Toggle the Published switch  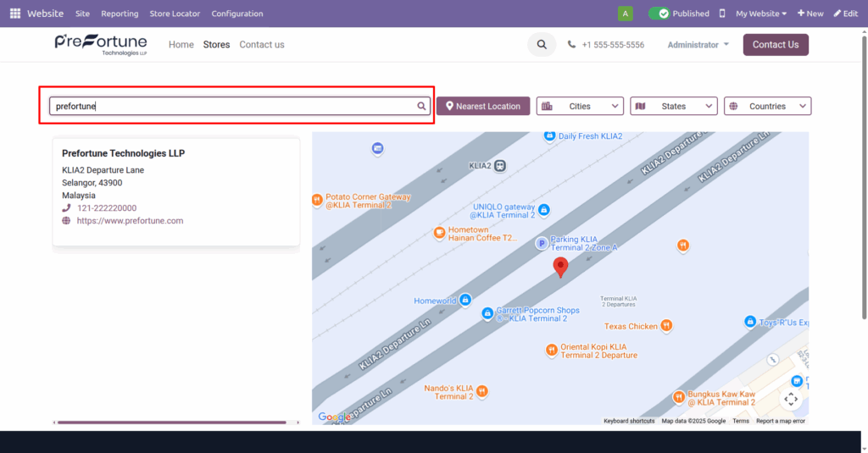[659, 14]
